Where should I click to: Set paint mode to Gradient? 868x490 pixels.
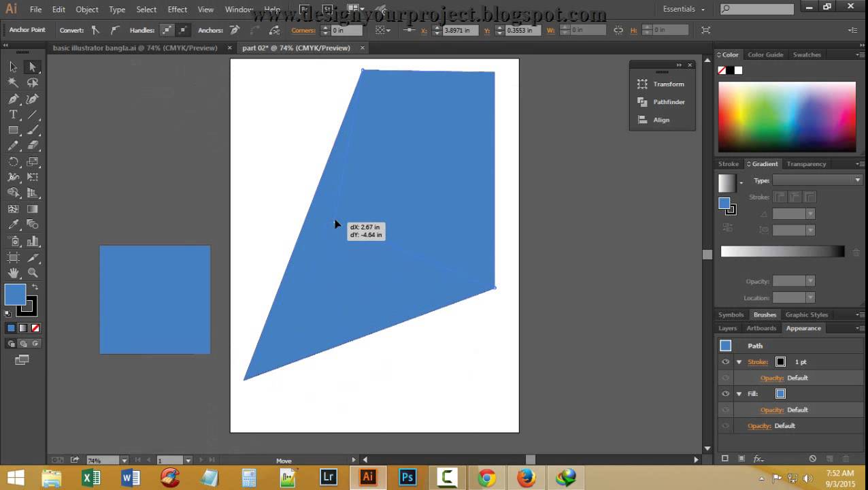[23, 328]
